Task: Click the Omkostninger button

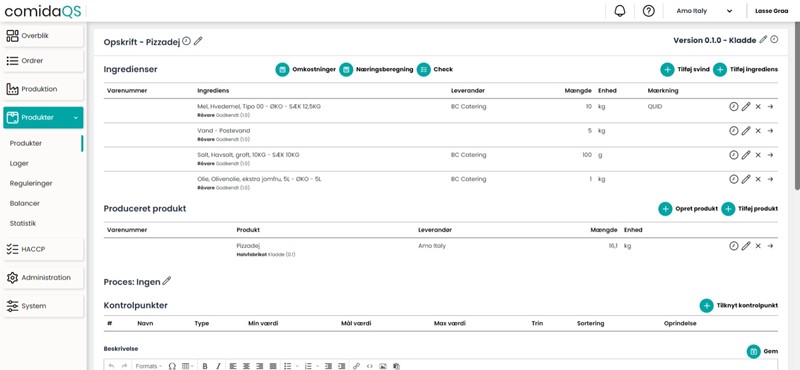Action: [x=306, y=69]
